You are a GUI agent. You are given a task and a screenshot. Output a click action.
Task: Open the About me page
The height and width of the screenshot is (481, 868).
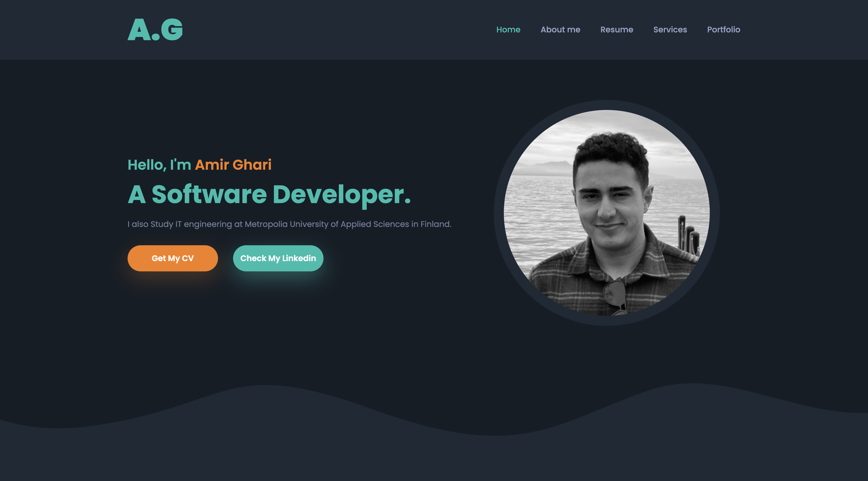click(x=560, y=30)
